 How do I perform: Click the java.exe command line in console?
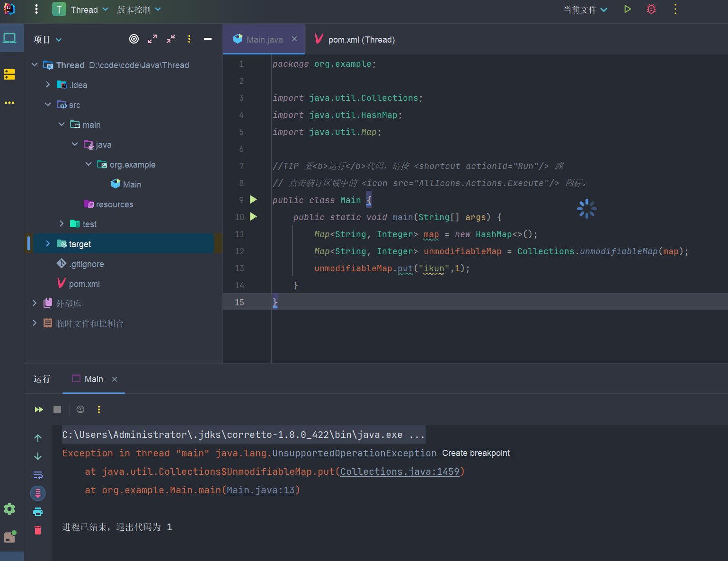click(x=243, y=435)
